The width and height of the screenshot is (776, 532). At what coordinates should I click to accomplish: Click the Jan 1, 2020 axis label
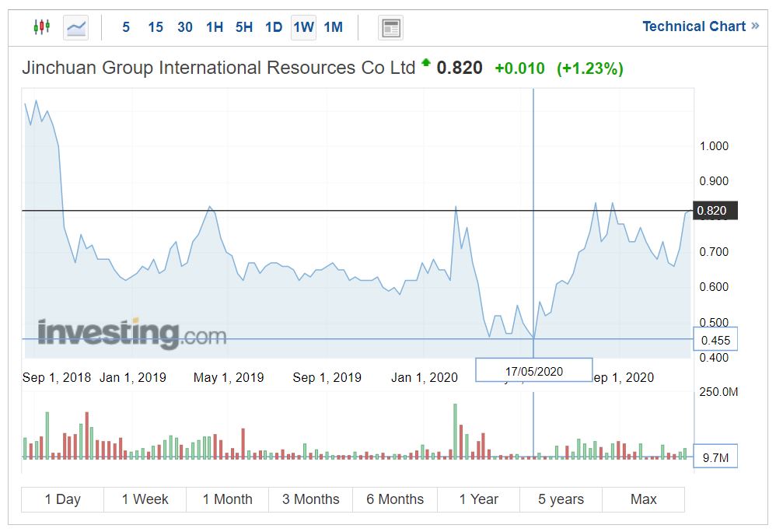(425, 377)
